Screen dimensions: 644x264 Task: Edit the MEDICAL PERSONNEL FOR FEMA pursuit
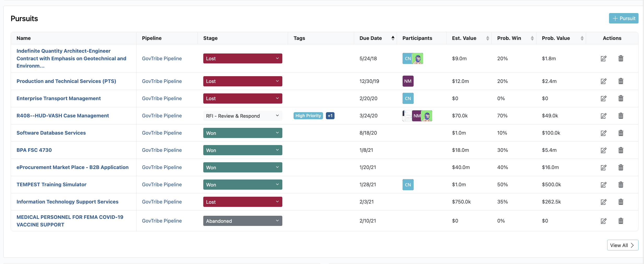point(603,221)
